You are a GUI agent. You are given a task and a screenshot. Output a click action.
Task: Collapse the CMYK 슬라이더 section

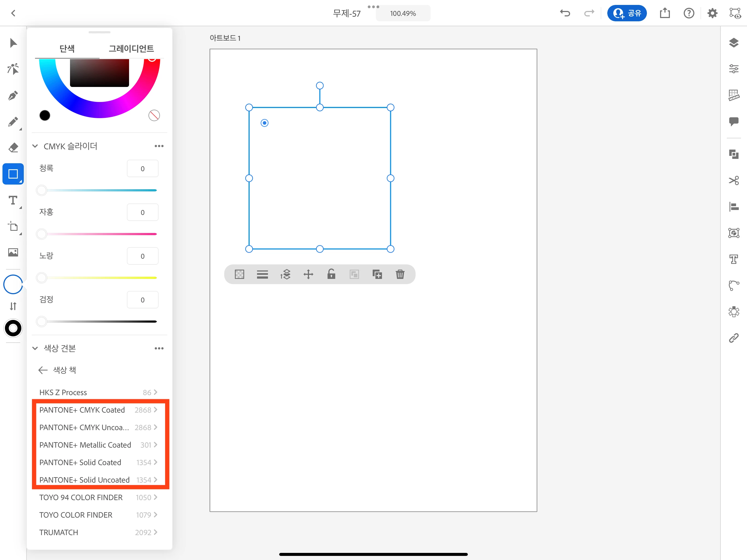[x=35, y=146]
